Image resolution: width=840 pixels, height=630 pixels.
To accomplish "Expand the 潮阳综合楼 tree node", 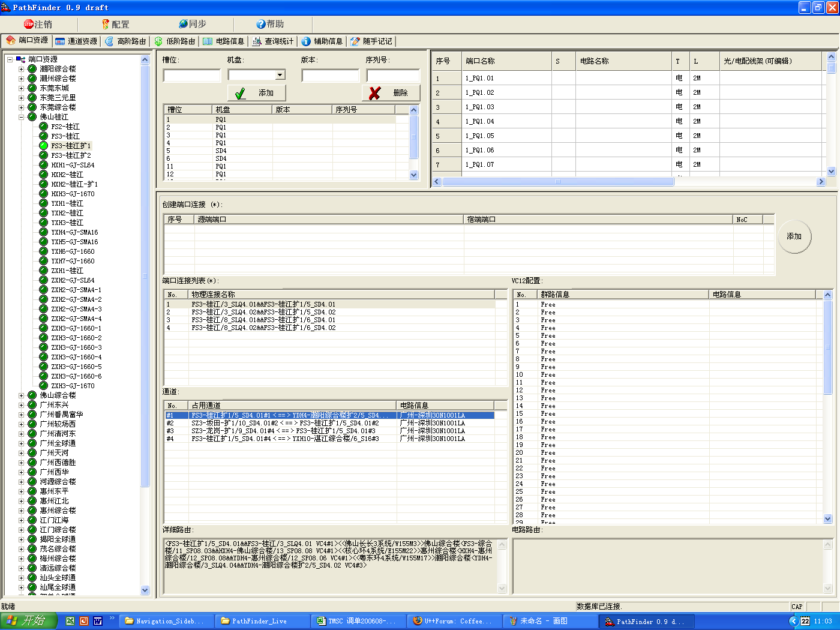I will [21, 69].
